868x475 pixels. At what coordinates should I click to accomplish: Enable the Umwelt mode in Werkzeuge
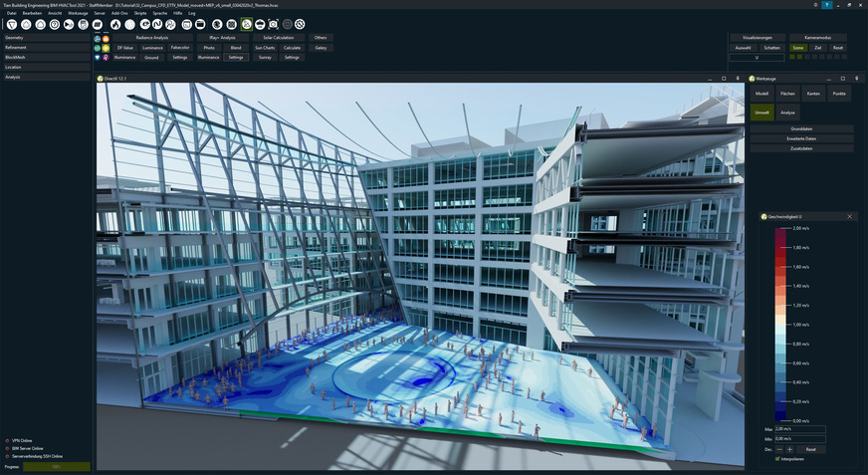[761, 113]
